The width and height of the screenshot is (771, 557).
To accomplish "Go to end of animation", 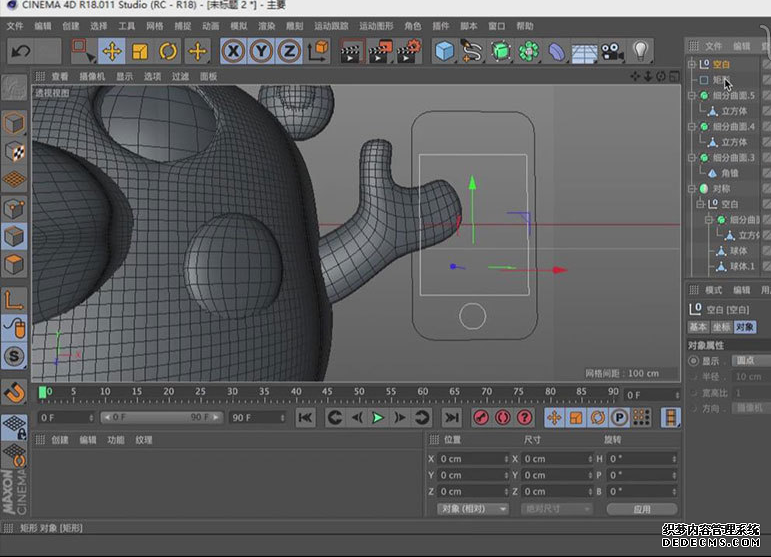I will click(451, 418).
